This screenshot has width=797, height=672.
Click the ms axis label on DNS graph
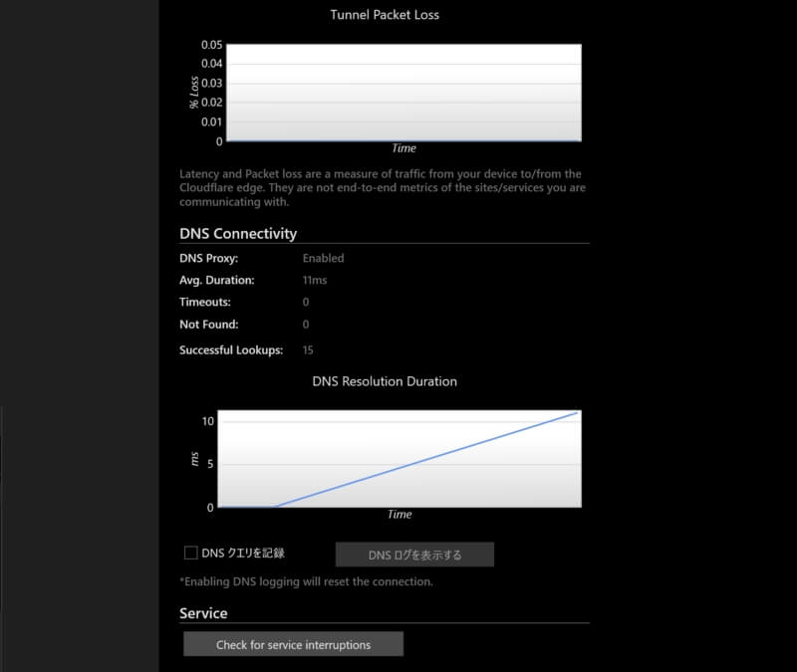195,459
